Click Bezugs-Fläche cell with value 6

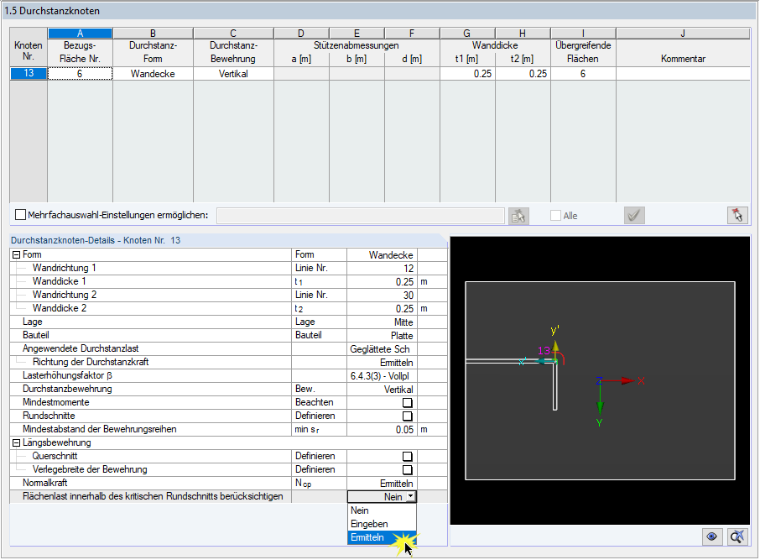[x=80, y=74]
